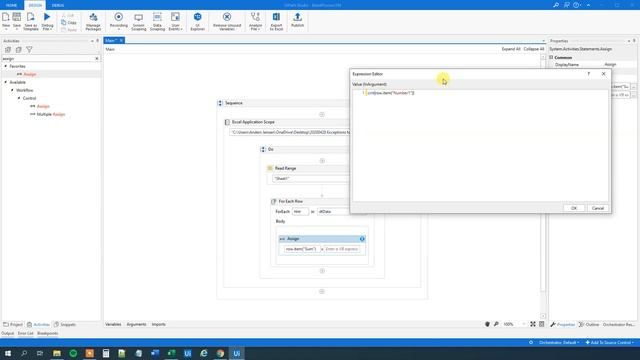Click Cancel in the Expression Editor
640x360 pixels.
(598, 208)
